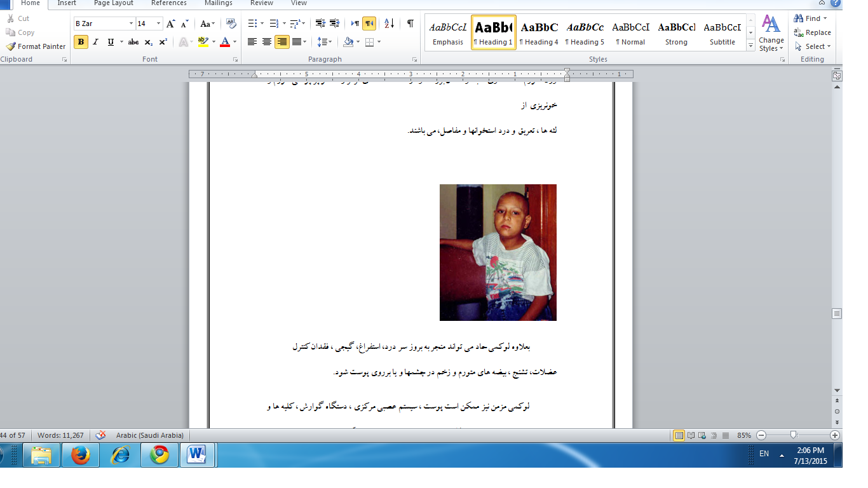Screen dimensions: 868x488
Task: Toggle Italic formatting
Action: click(x=96, y=42)
